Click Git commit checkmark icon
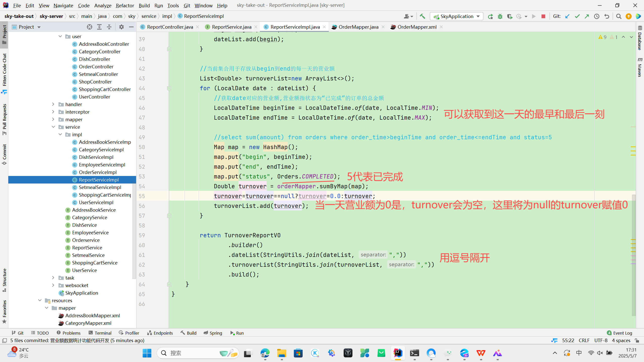The width and height of the screenshot is (644, 362). point(577,16)
